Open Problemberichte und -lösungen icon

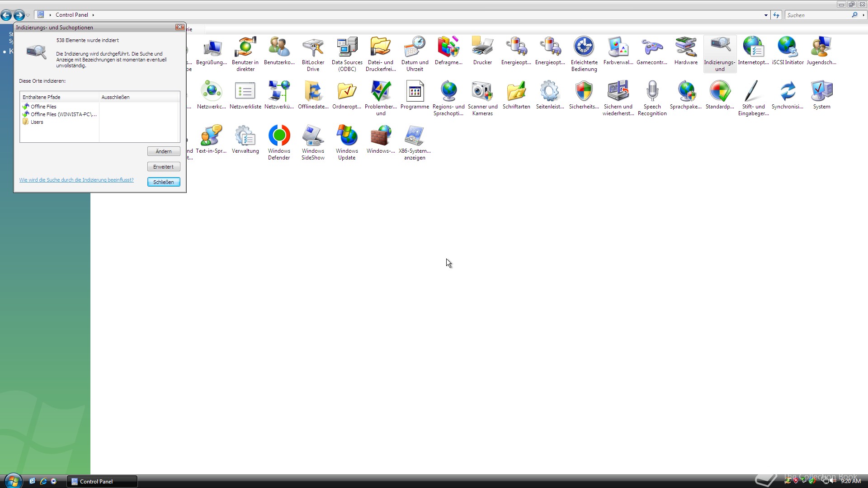(x=381, y=99)
